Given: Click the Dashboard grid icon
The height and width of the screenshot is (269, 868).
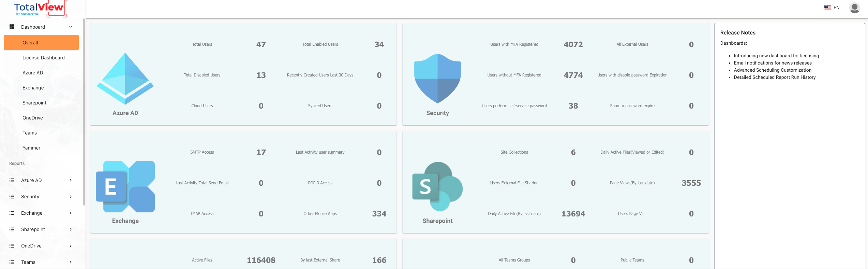Looking at the screenshot, I should (12, 27).
